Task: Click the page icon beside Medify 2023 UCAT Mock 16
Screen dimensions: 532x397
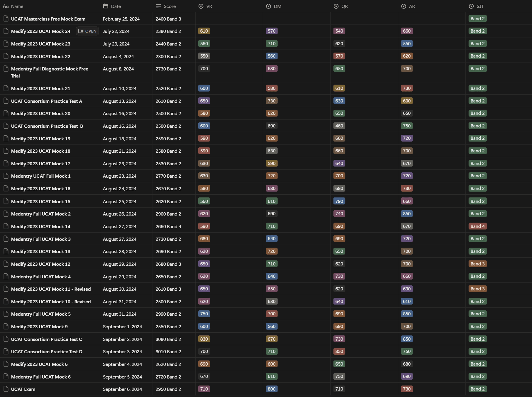Action: point(6,189)
